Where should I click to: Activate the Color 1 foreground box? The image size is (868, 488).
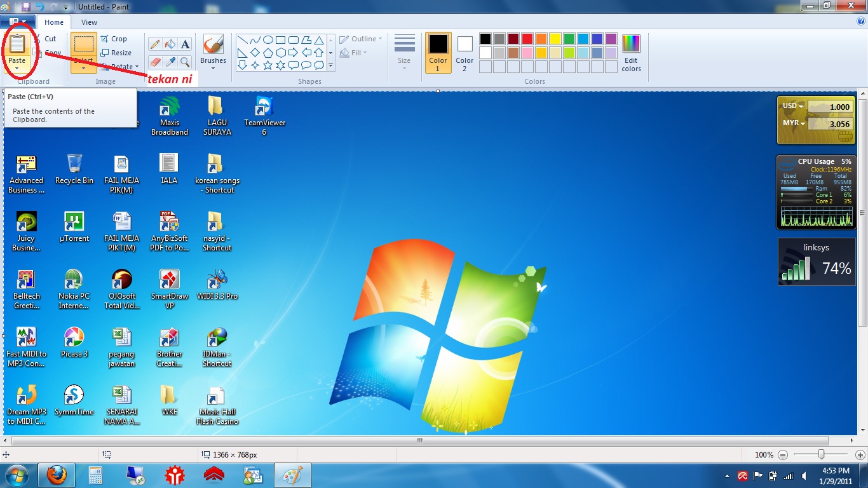(438, 53)
